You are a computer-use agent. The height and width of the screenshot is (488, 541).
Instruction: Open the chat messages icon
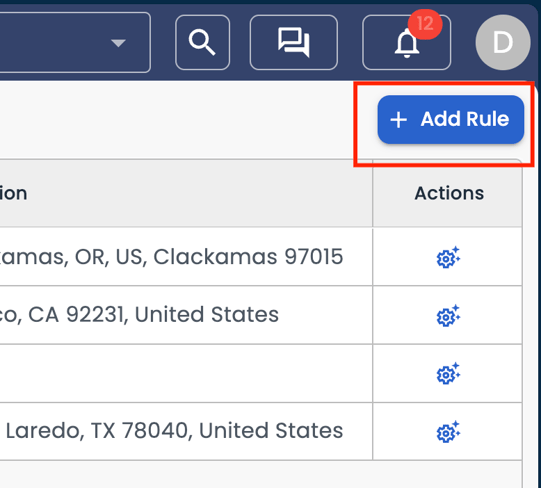294,42
